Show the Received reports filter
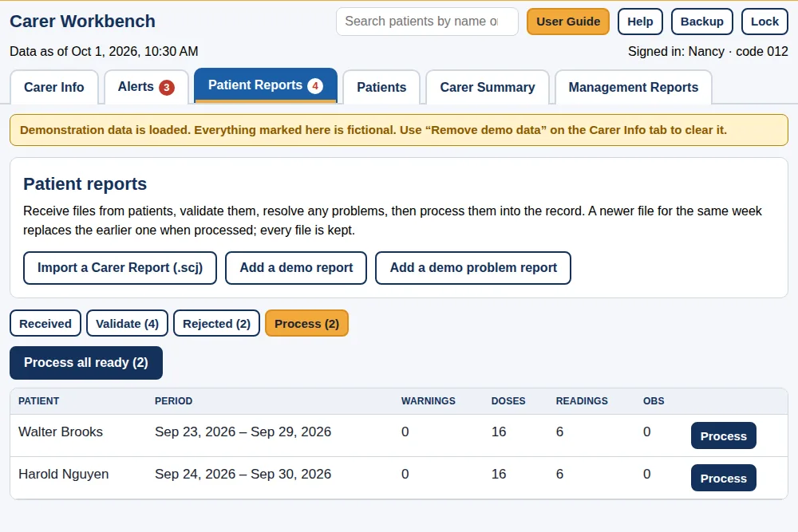798x532 pixels. pos(45,324)
